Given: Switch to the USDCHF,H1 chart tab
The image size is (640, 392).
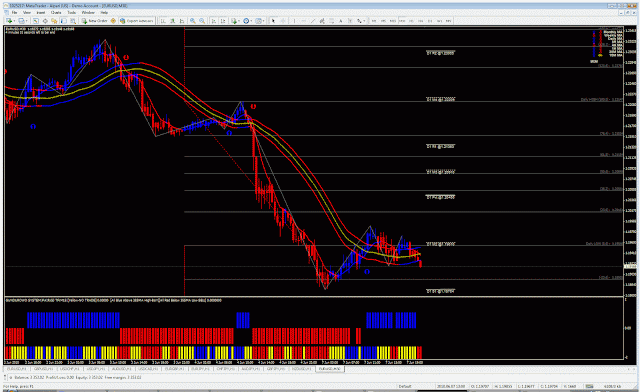Looking at the screenshot, I should (x=69, y=369).
